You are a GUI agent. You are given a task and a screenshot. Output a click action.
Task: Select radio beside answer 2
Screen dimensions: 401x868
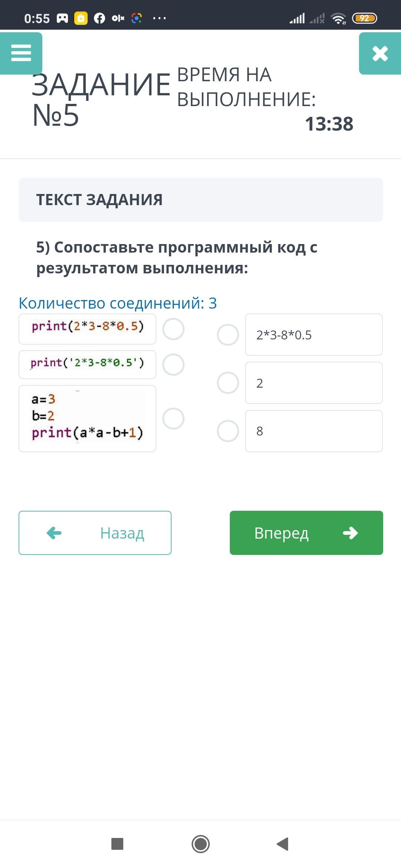(228, 383)
